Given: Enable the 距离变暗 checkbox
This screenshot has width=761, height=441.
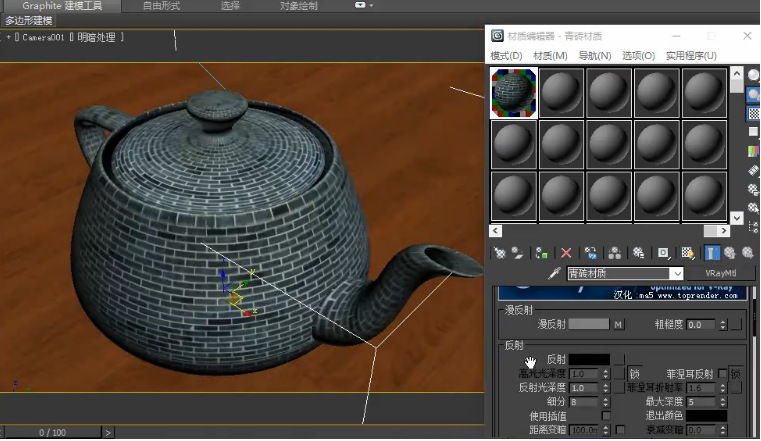Looking at the screenshot, I should click(x=620, y=430).
